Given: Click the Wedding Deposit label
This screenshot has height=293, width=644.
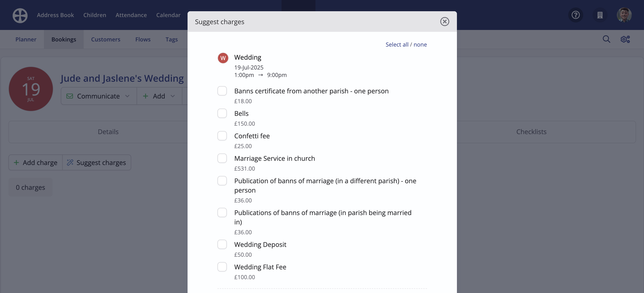Looking at the screenshot, I should point(260,245).
